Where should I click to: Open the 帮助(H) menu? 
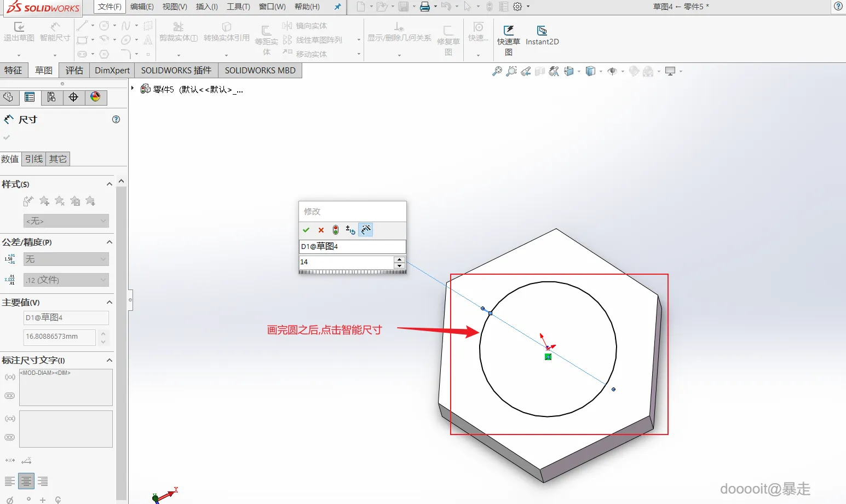pos(307,7)
